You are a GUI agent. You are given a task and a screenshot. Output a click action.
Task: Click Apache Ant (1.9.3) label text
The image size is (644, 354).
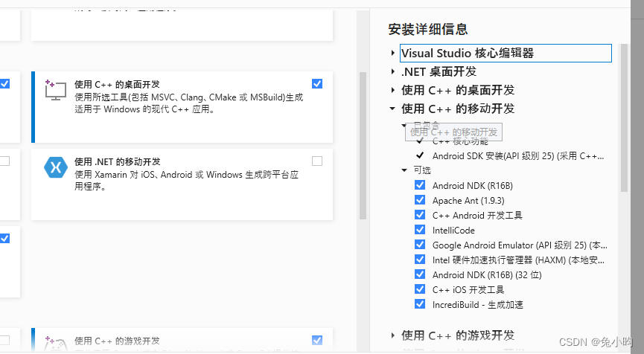click(468, 201)
